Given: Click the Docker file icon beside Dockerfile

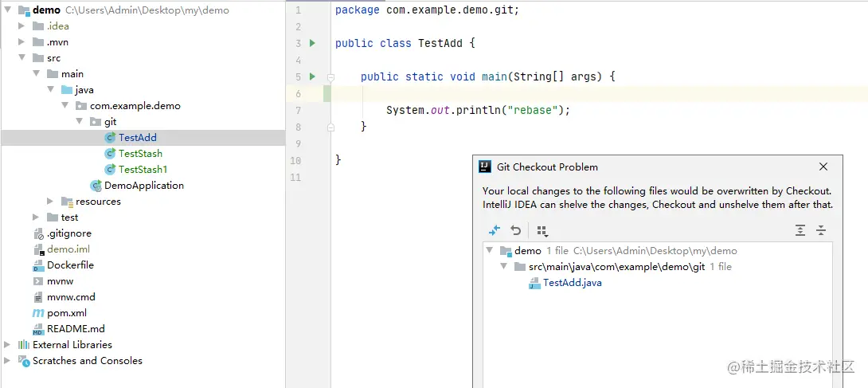Looking at the screenshot, I should (x=38, y=265).
